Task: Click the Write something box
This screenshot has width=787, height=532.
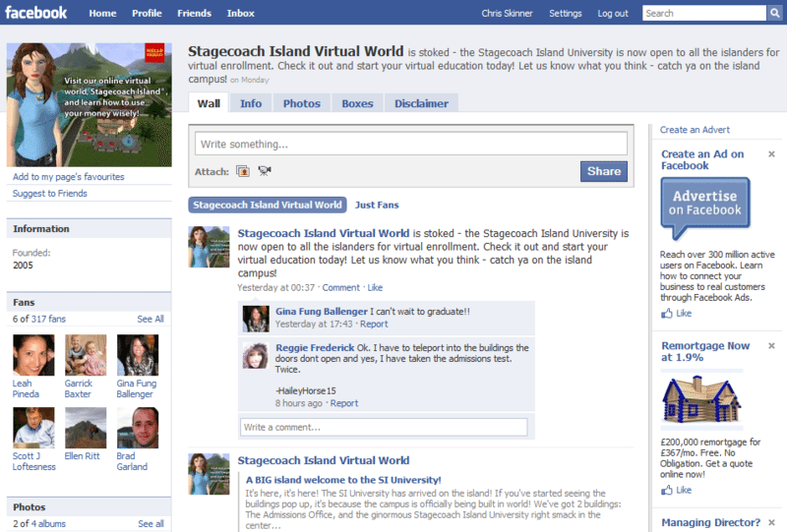Action: pyautogui.click(x=411, y=144)
